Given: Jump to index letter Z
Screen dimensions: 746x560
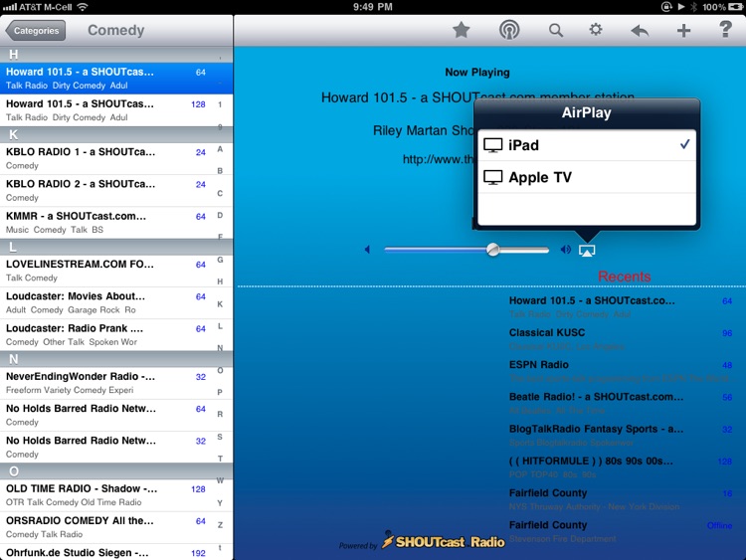Looking at the screenshot, I should [220, 525].
